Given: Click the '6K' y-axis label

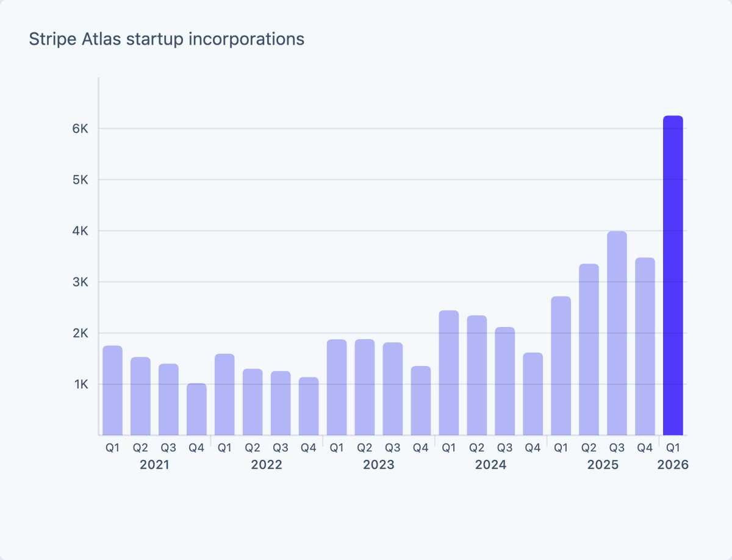Looking at the screenshot, I should click(x=82, y=129).
